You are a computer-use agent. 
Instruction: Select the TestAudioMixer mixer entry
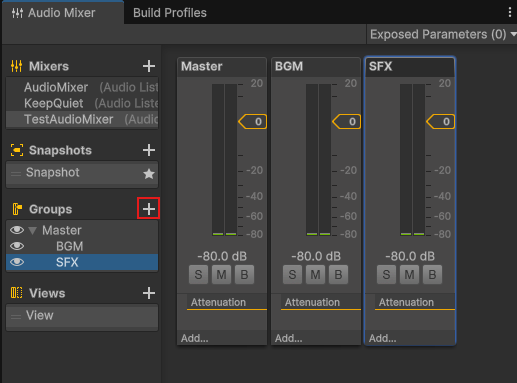coord(82,119)
